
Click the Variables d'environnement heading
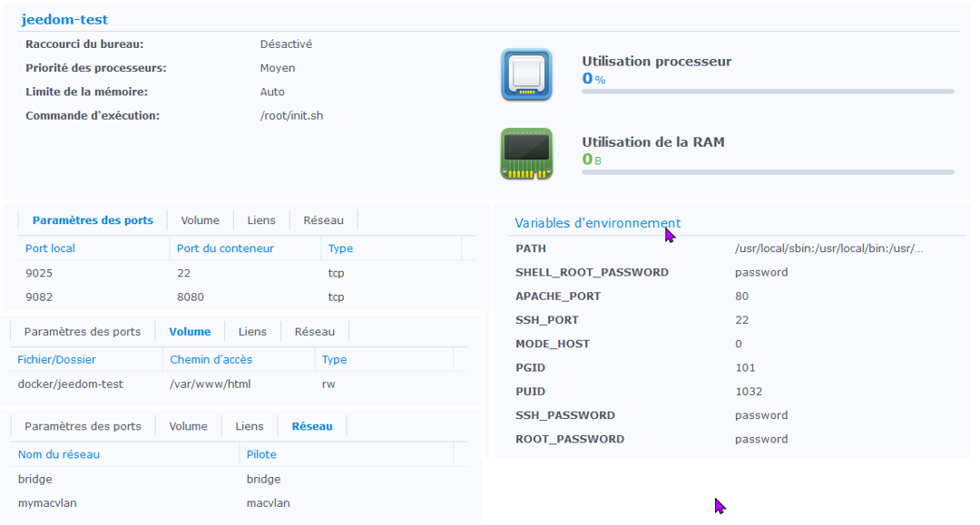tap(597, 223)
